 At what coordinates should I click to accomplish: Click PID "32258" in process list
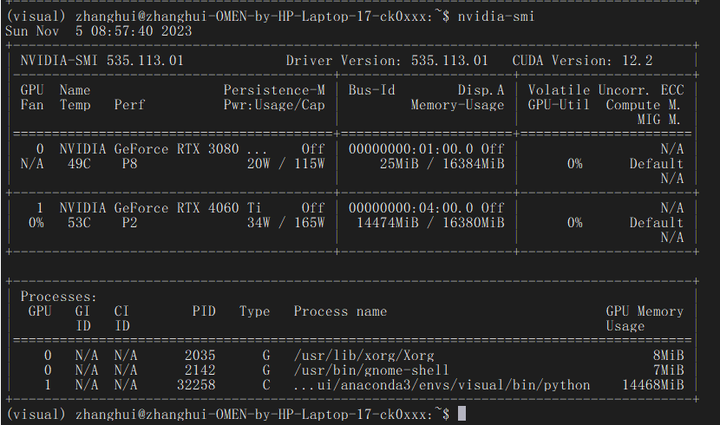(x=196, y=385)
